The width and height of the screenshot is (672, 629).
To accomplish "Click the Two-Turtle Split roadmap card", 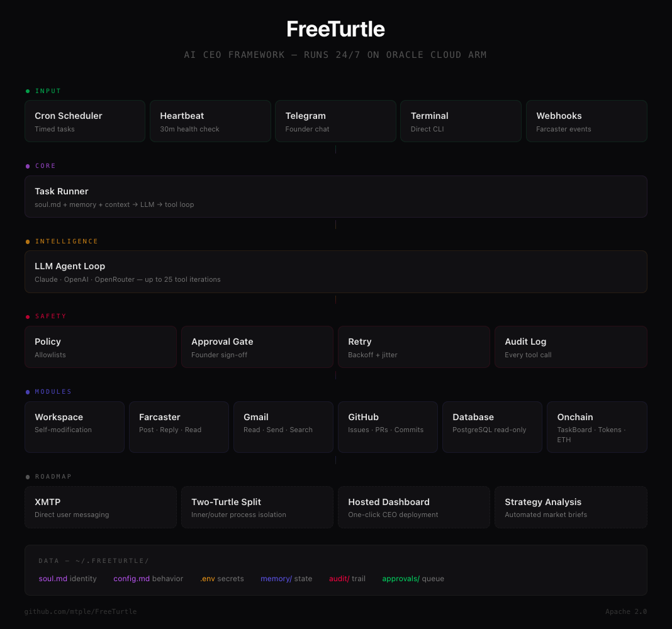I will pyautogui.click(x=257, y=507).
